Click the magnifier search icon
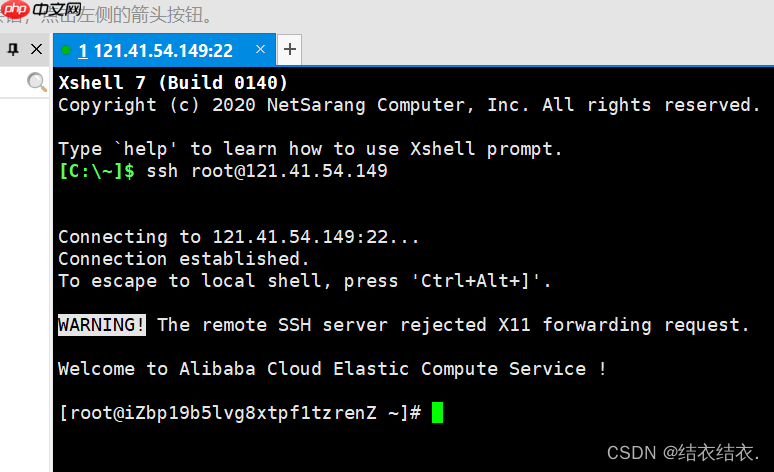774x472 pixels. tap(36, 82)
